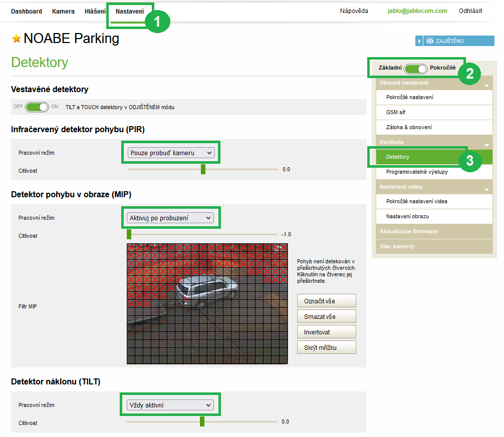Go to the Dashboard tab

click(27, 11)
